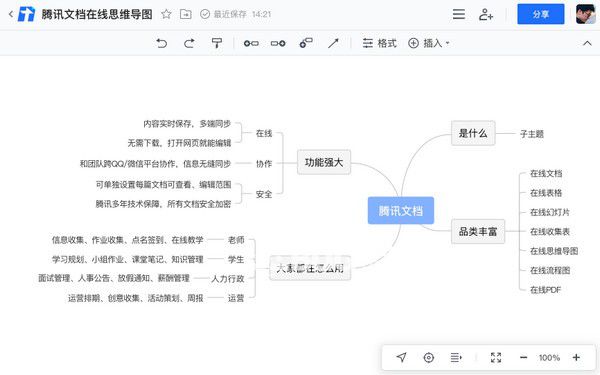
Task: Click the 在线思维导图 subtopic
Action: [x=554, y=251]
